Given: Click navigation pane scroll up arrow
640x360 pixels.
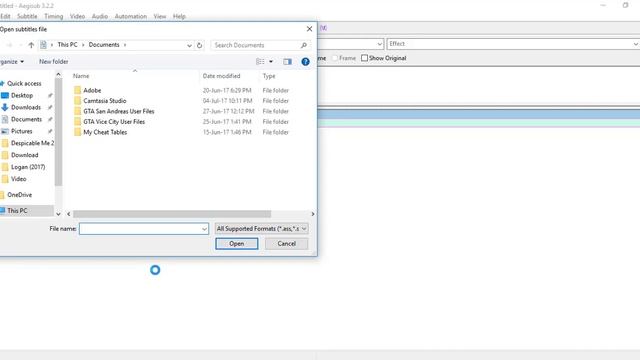Looking at the screenshot, I should click(58, 75).
